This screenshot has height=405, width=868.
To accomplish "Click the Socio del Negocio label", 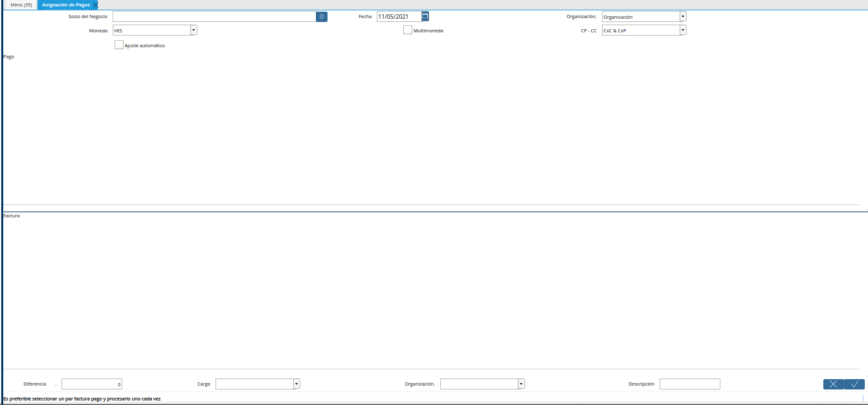I will coord(88,16).
